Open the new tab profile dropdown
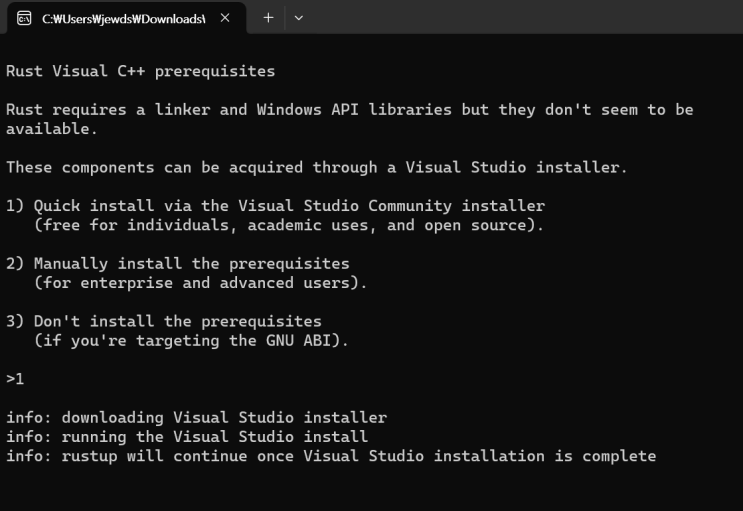 299,18
